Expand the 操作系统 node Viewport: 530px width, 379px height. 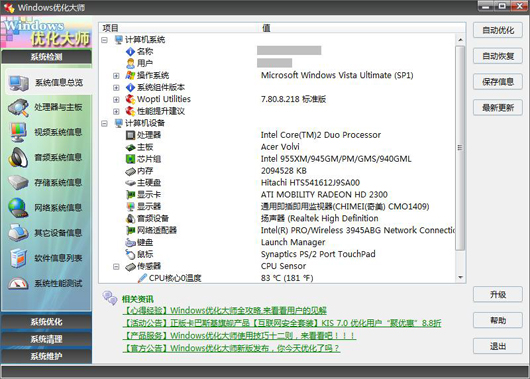116,76
